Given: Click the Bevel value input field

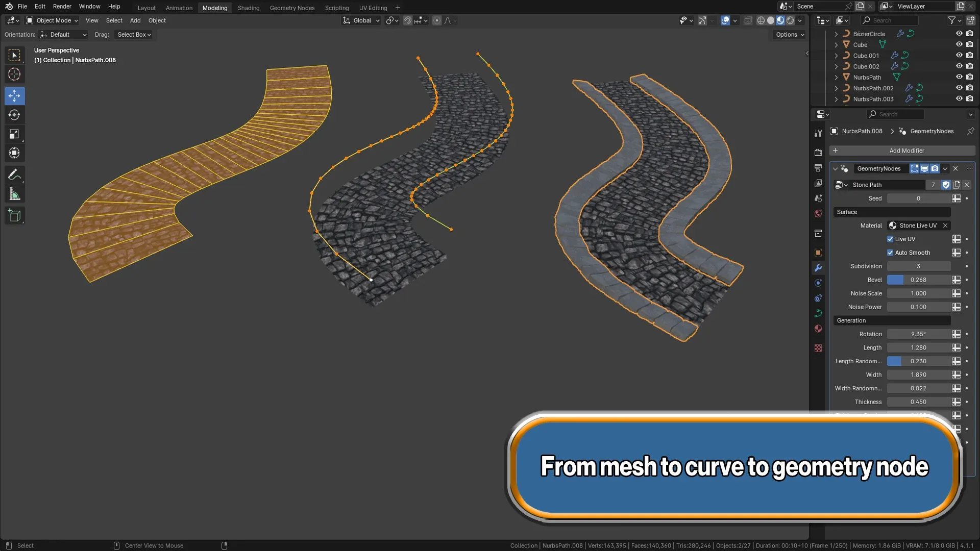Looking at the screenshot, I should (918, 279).
